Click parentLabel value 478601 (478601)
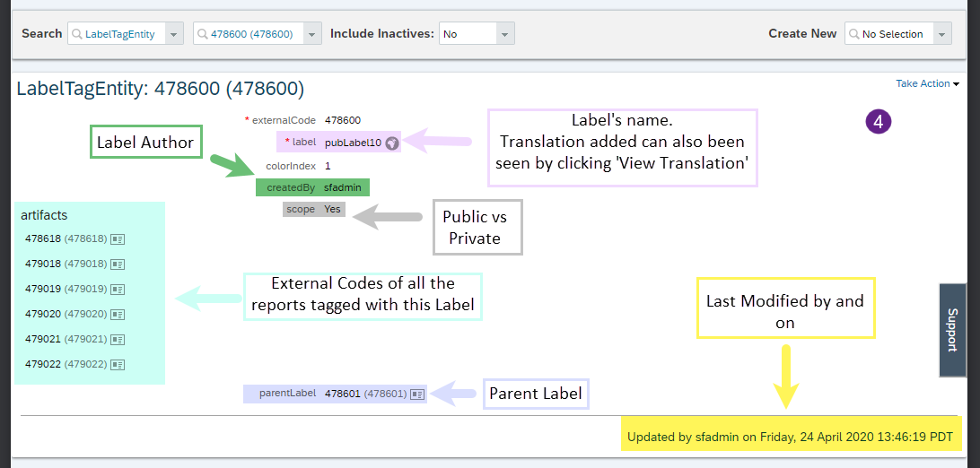 tap(366, 394)
